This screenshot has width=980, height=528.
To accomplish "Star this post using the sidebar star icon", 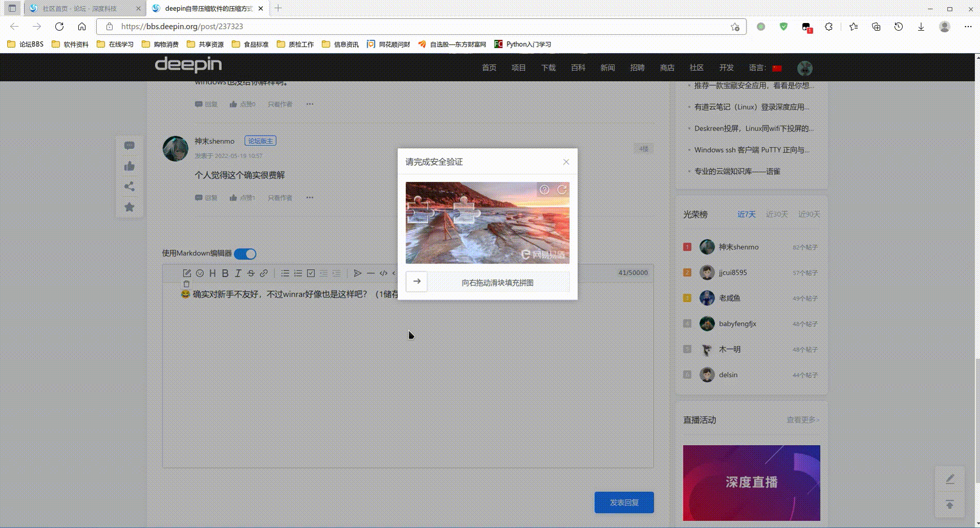I will pos(129,207).
